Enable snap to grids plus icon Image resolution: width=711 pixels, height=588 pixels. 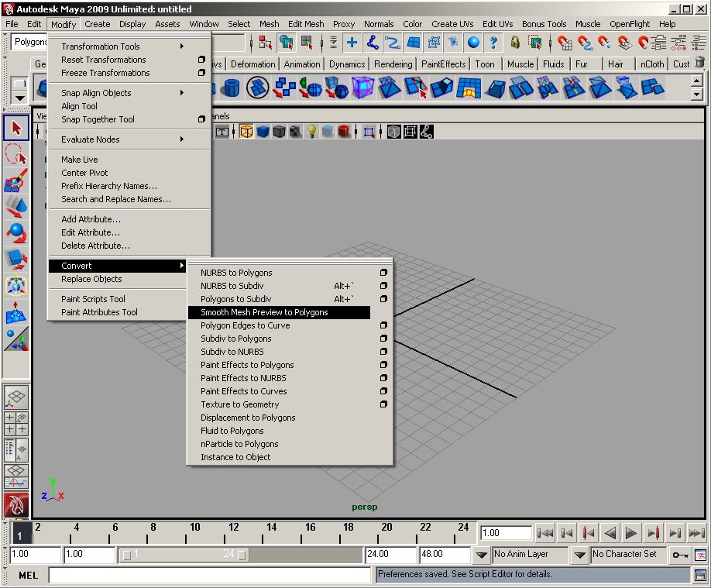pyautogui.click(x=352, y=43)
